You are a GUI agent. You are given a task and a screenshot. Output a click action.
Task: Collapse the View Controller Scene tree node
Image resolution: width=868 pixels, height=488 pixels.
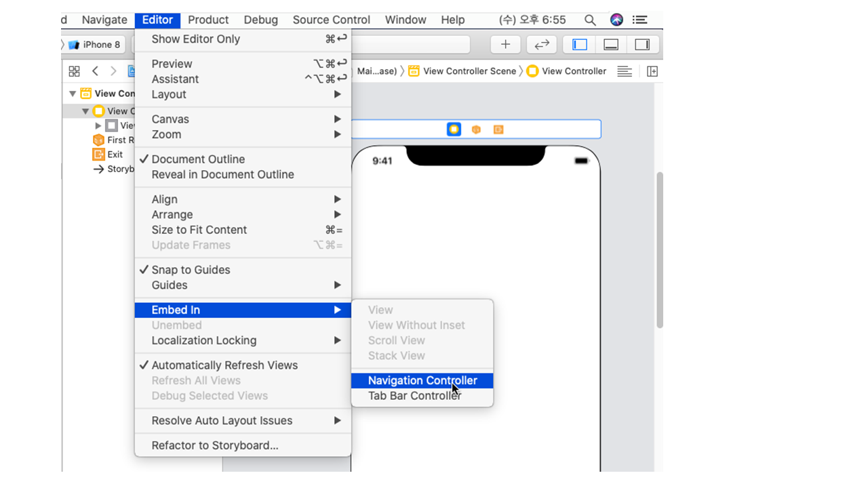(73, 94)
